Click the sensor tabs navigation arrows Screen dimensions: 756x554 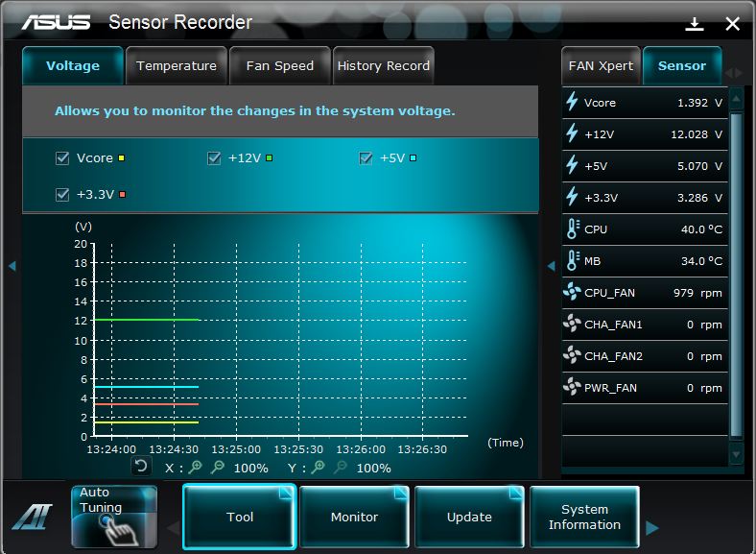point(734,73)
